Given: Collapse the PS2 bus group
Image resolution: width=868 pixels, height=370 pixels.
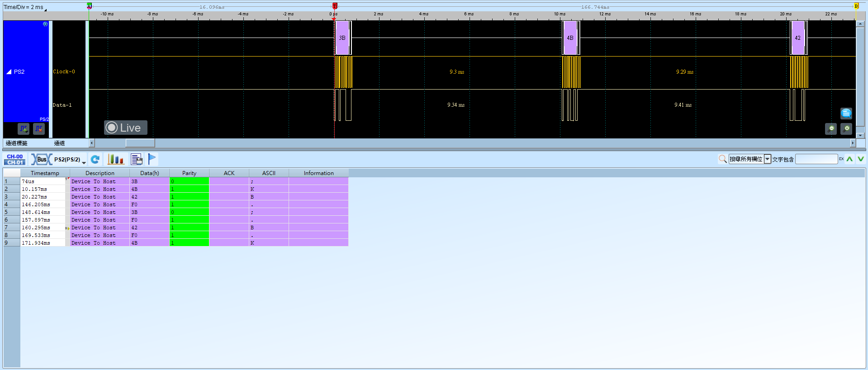Looking at the screenshot, I should point(9,72).
